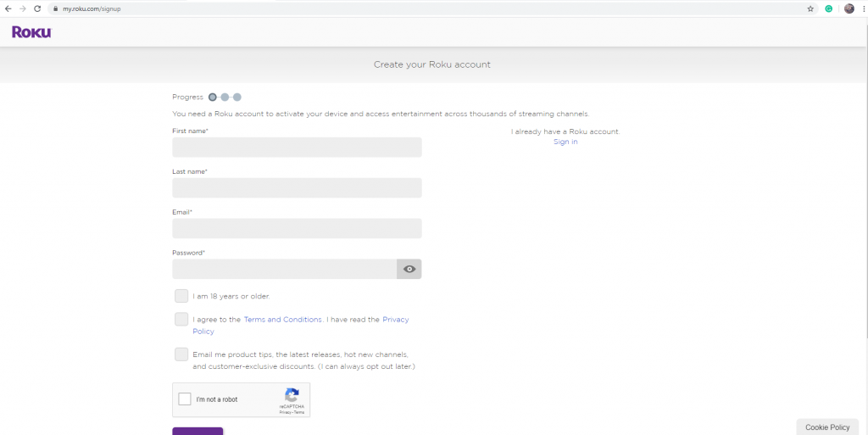Click the Last name input field
The width and height of the screenshot is (868, 435).
pyautogui.click(x=297, y=187)
